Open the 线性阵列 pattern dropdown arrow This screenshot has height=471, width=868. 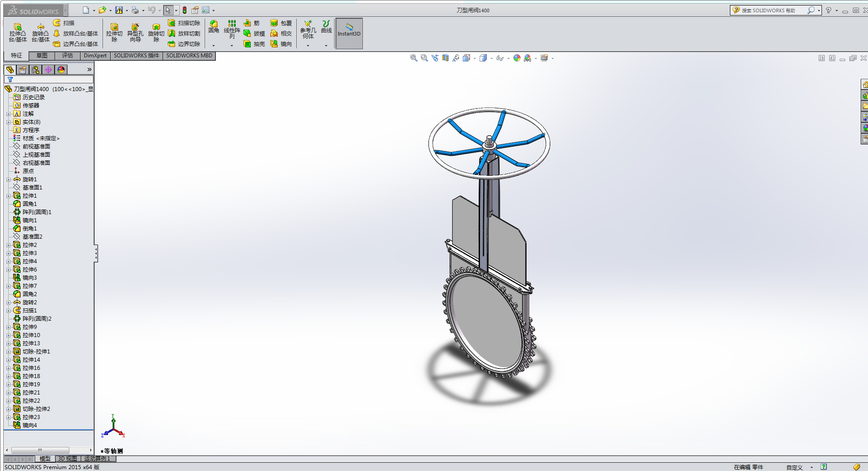(232, 46)
